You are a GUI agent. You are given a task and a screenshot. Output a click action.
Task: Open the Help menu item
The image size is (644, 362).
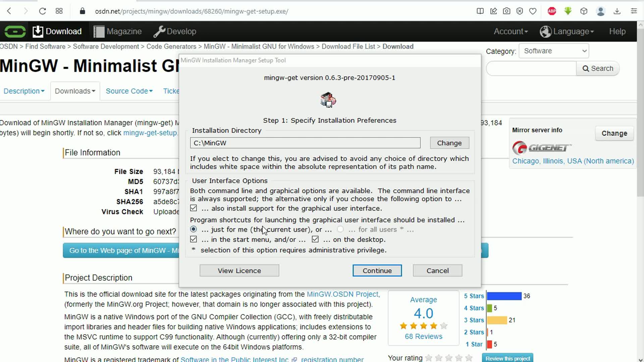[x=618, y=32]
